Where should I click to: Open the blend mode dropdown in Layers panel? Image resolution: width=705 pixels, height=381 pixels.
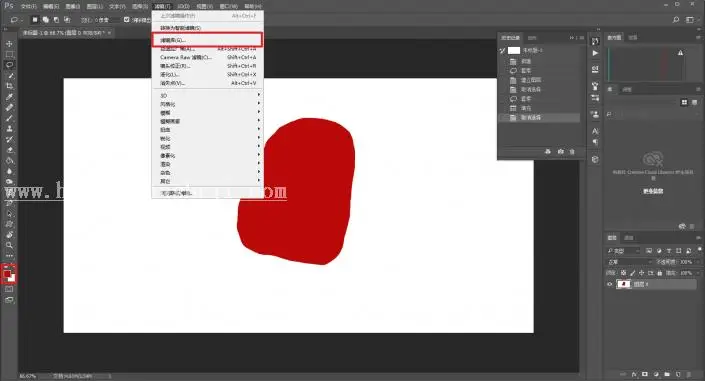629,262
